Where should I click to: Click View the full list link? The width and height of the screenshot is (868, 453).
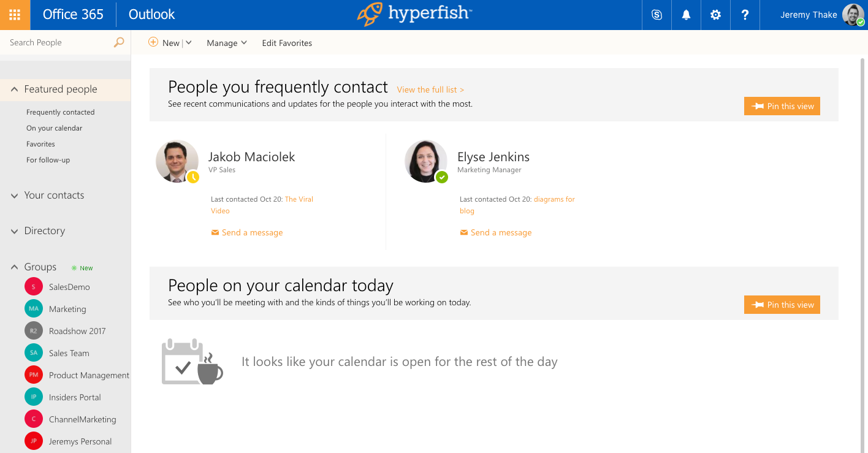coord(430,89)
